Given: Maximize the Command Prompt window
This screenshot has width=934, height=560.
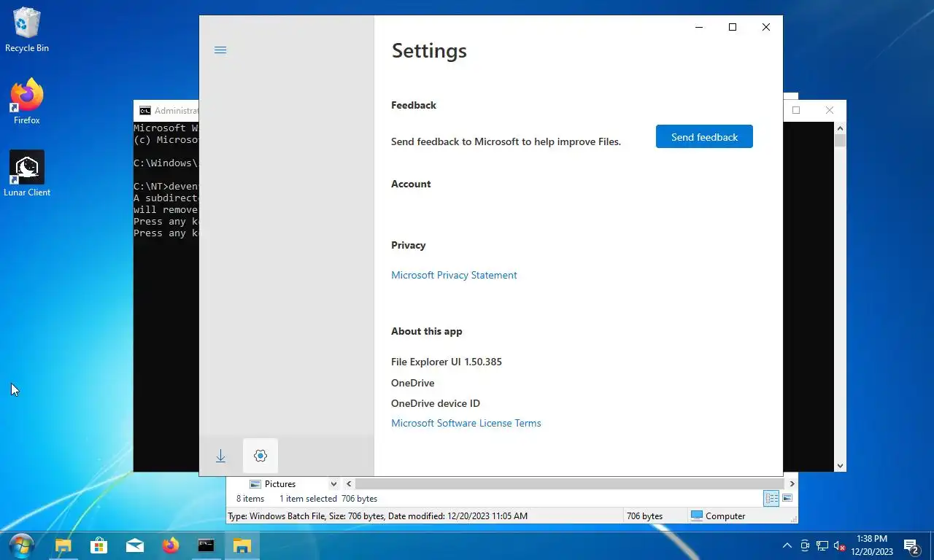Looking at the screenshot, I should [796, 110].
